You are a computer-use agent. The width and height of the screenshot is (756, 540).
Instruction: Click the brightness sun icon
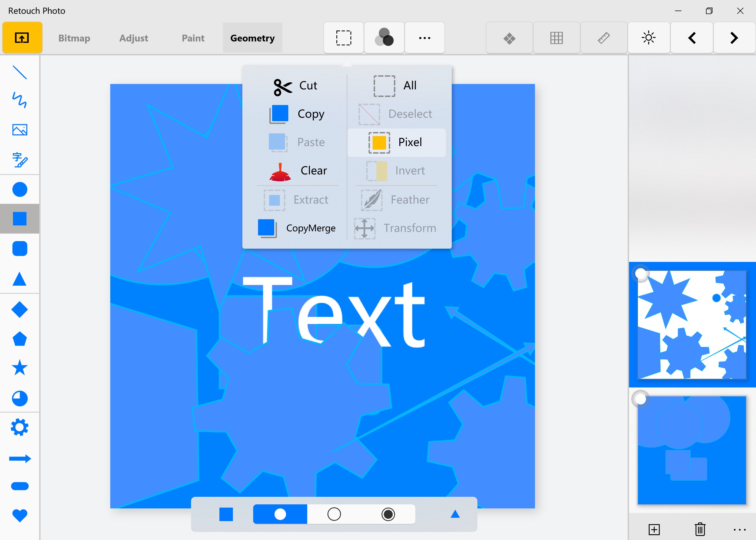pyautogui.click(x=648, y=38)
